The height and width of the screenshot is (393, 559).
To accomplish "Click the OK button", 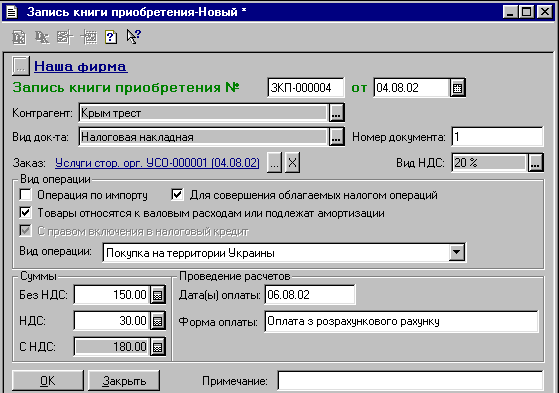I will coord(48,381).
